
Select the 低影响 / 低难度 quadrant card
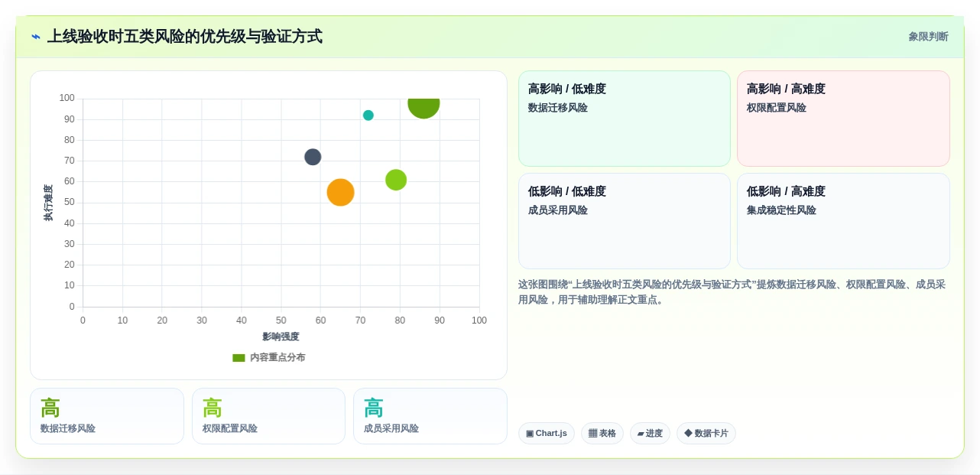click(x=625, y=221)
